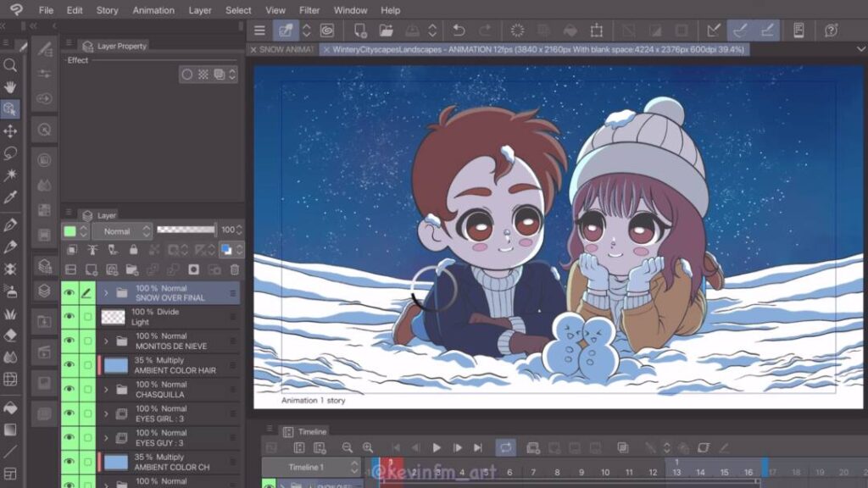Viewport: 868px width, 488px height.
Task: Expand the SNOW OVER FINAL folder
Action: point(106,292)
